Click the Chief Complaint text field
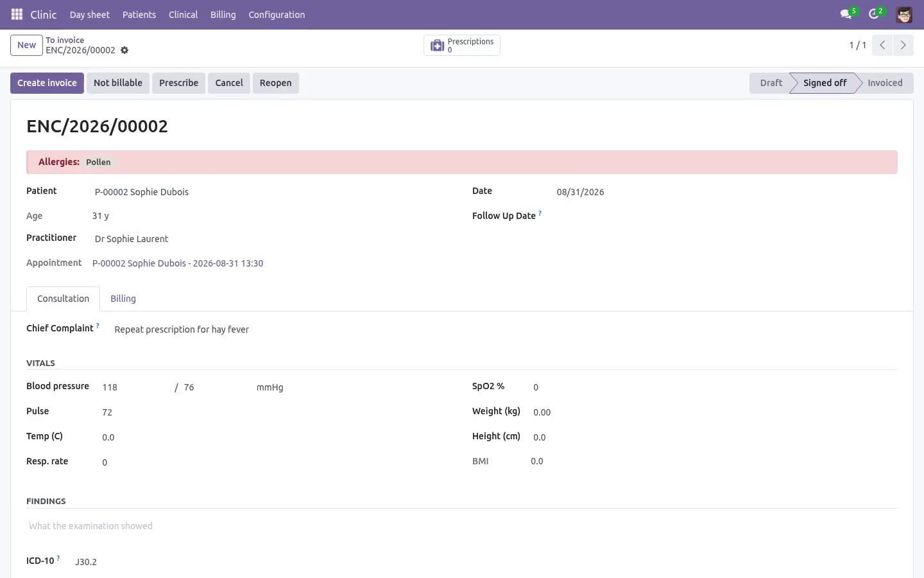Screen dimensions: 924x578 (x=506, y=329)
